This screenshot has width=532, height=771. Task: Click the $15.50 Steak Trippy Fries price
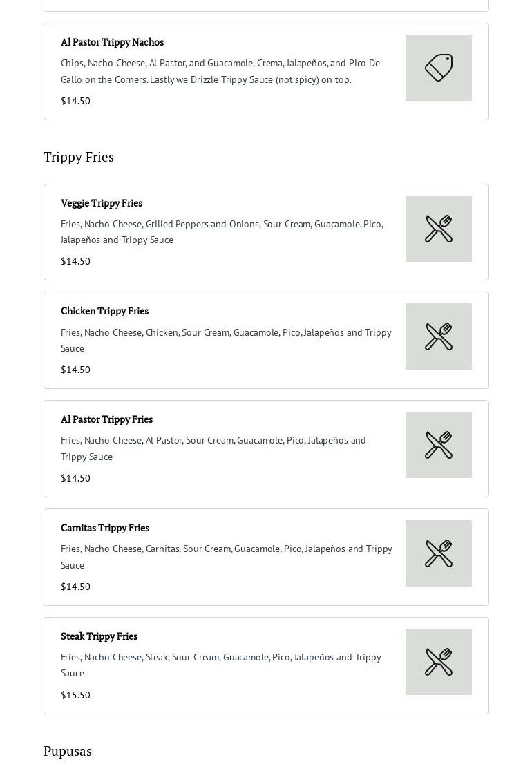point(75,695)
